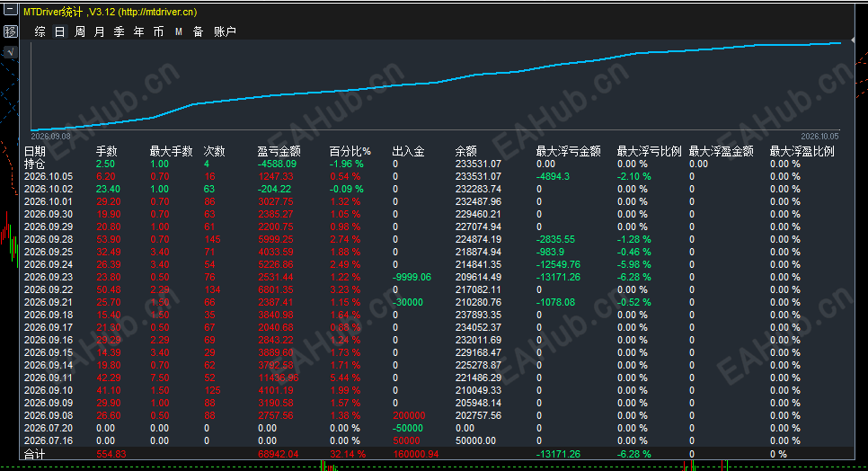Click the 最大浮亏比例 column header
868x471 pixels.
click(x=650, y=151)
